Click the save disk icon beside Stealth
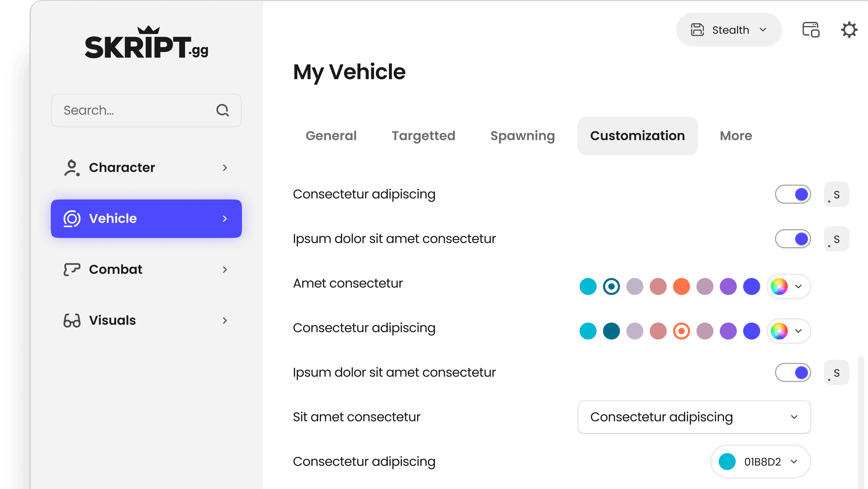Image resolution: width=868 pixels, height=489 pixels. [697, 30]
